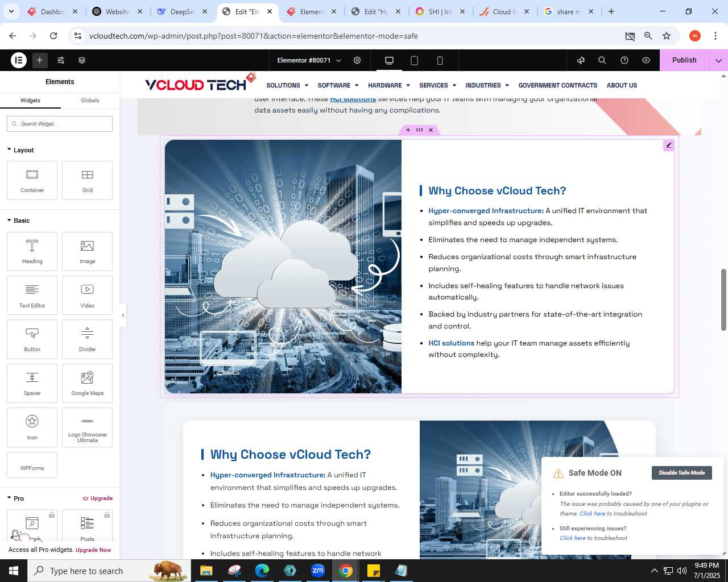
Task: Collapse the Layout section
Action: pos(20,150)
